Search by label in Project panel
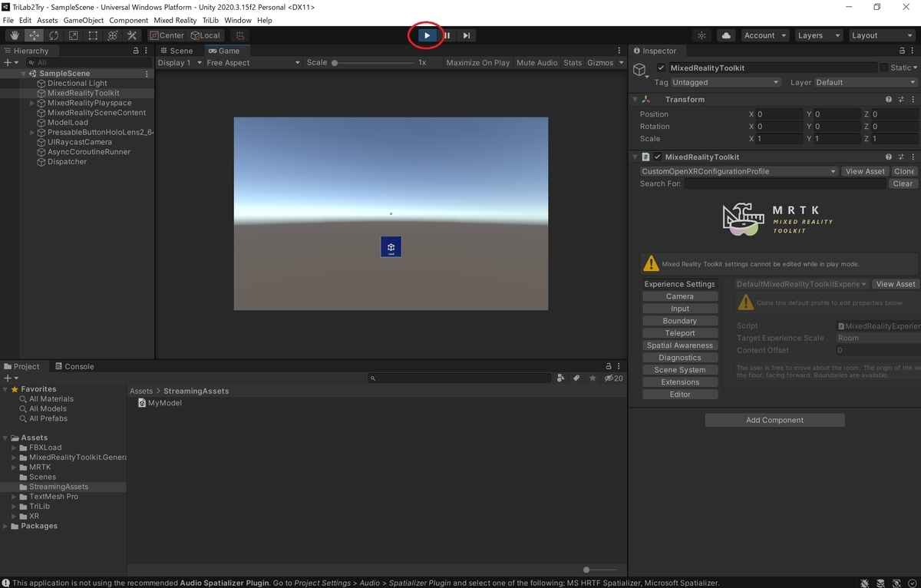921x588 pixels. [576, 378]
